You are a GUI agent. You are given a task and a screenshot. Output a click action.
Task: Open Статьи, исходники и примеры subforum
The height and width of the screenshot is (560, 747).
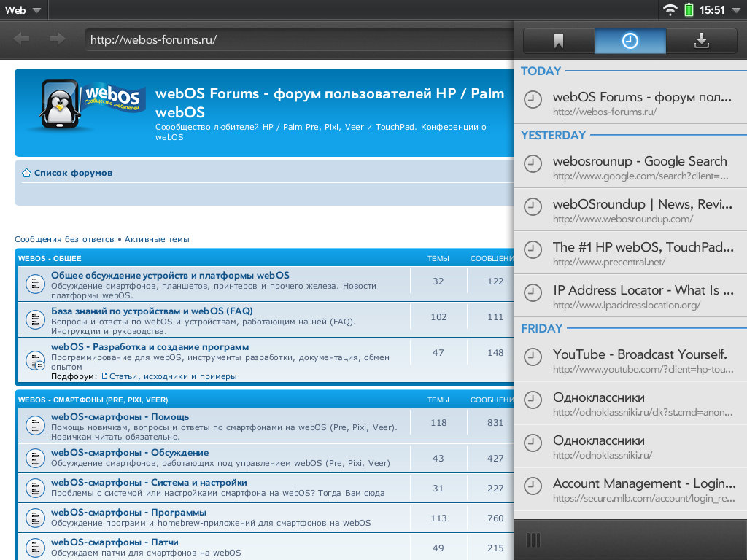coord(173,376)
